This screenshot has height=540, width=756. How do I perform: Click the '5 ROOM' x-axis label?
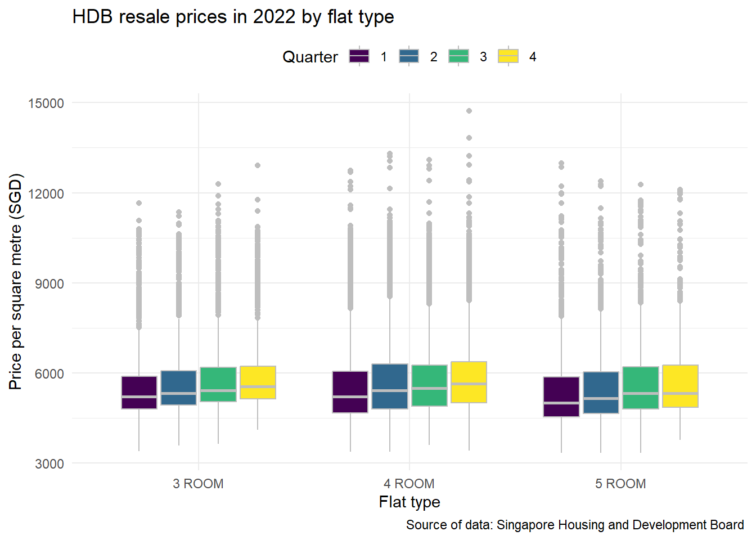[x=620, y=484]
